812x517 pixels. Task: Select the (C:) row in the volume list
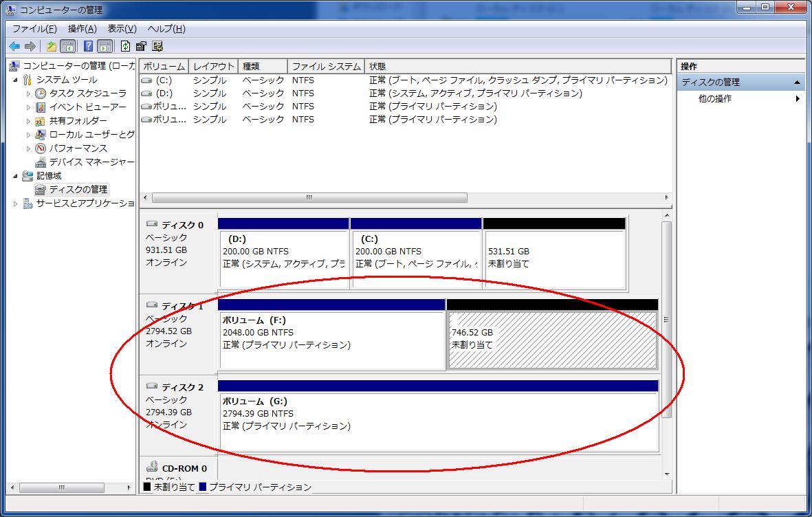click(x=406, y=80)
